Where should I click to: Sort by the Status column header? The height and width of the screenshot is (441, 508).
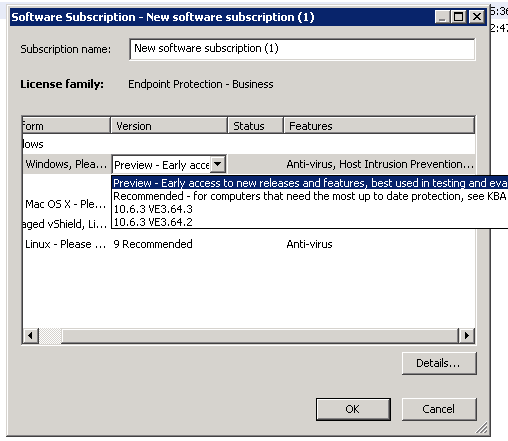[x=255, y=126]
